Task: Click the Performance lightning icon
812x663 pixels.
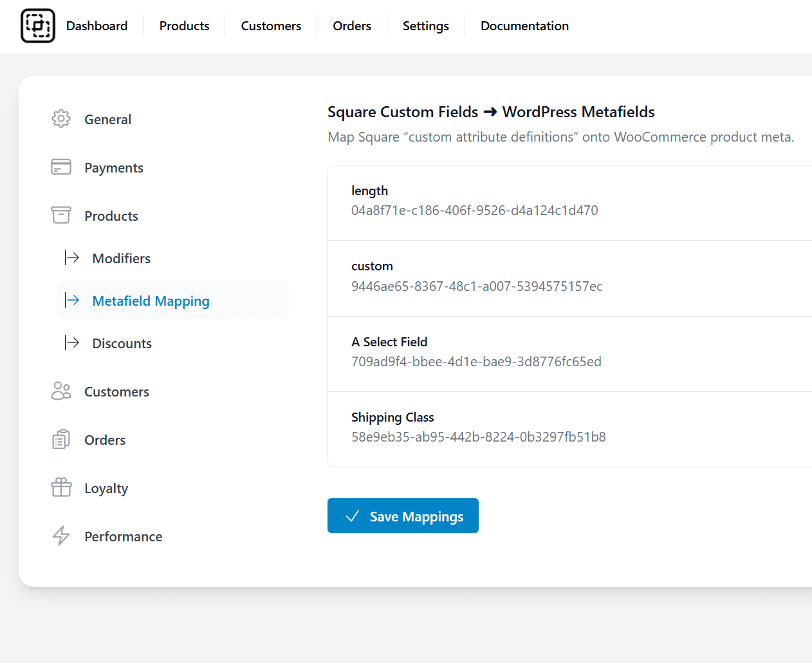Action: pyautogui.click(x=61, y=536)
